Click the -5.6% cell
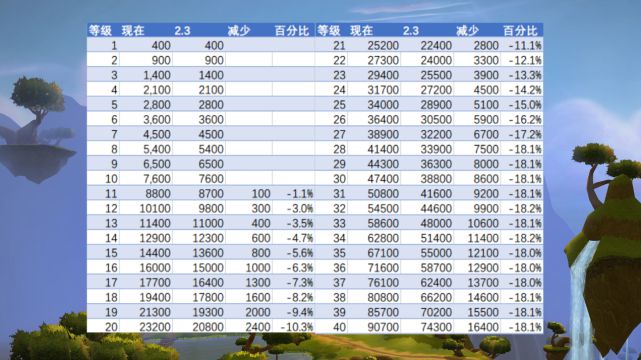 pyautogui.click(x=300, y=253)
